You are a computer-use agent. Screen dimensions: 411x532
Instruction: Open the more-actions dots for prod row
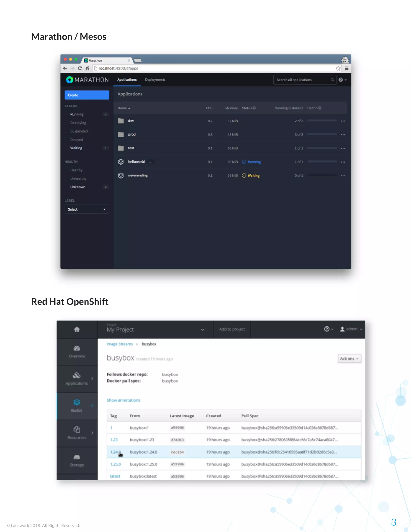(x=343, y=135)
